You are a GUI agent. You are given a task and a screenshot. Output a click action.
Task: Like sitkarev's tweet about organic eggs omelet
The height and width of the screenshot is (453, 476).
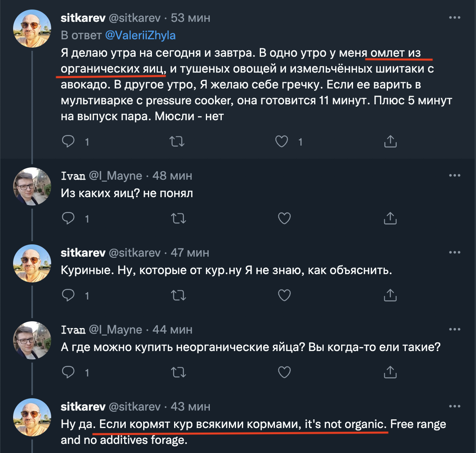(282, 141)
